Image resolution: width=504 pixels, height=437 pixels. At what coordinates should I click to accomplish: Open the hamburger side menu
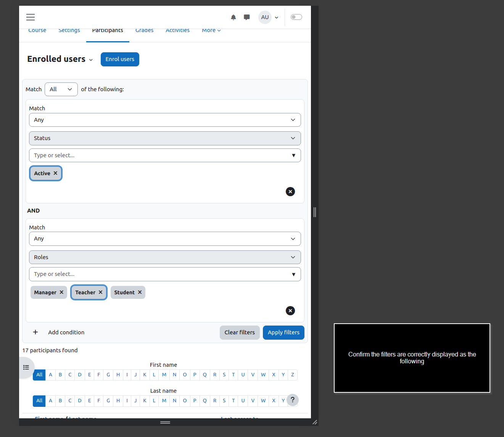(31, 17)
